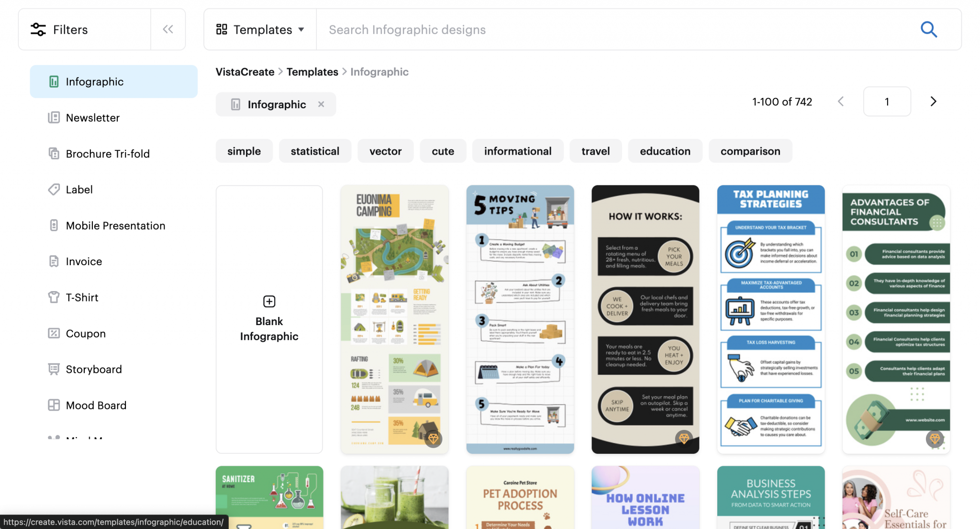
Task: Collapse the sidebar with double chevron
Action: tap(168, 29)
